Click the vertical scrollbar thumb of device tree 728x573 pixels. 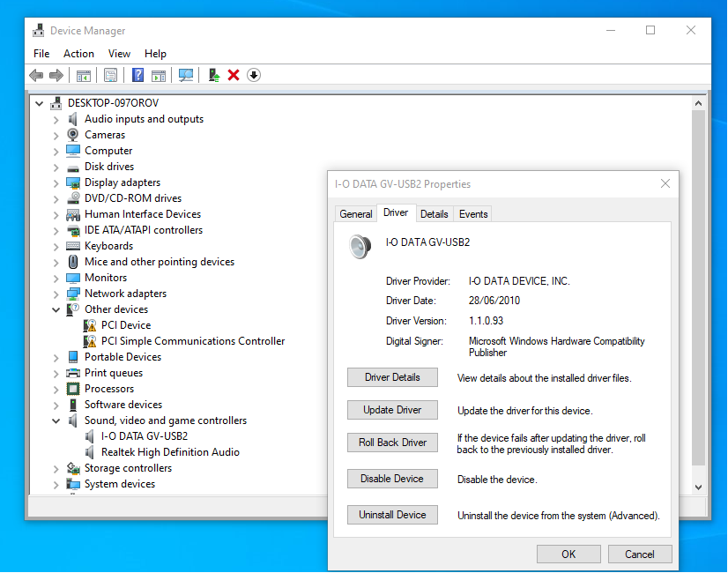coord(698,288)
